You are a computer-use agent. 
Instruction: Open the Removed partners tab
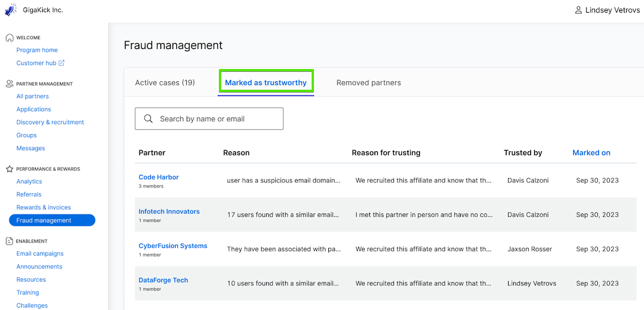point(369,82)
